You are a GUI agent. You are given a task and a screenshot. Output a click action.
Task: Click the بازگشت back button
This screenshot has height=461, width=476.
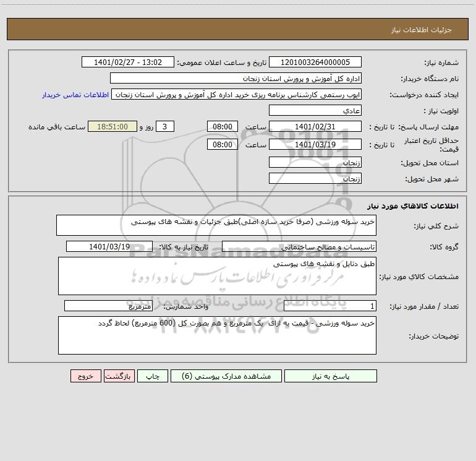tap(119, 376)
